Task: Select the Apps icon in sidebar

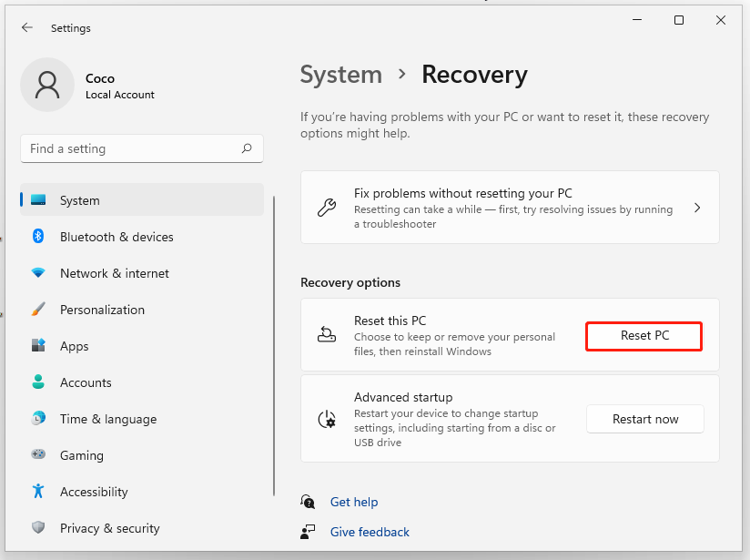Action: (x=37, y=346)
